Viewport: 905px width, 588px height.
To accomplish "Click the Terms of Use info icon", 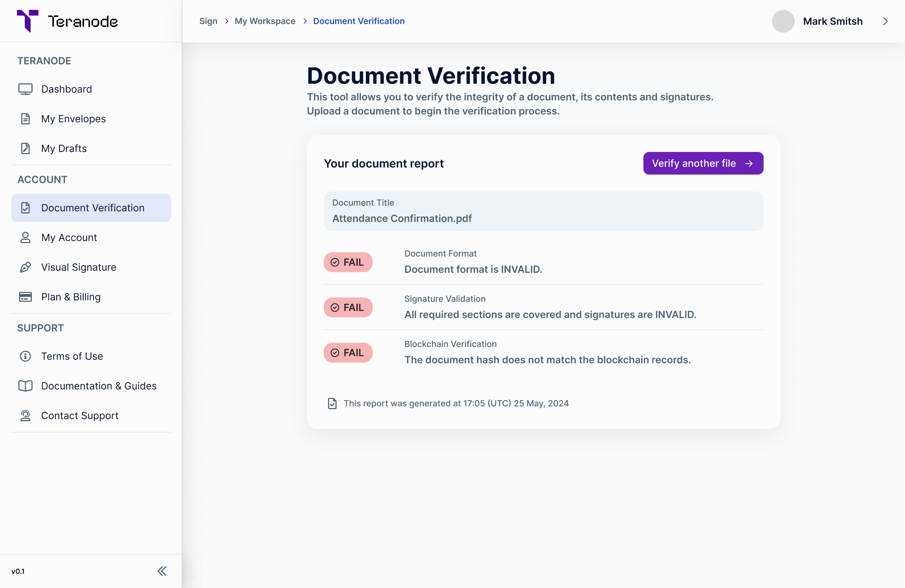I will tap(25, 356).
